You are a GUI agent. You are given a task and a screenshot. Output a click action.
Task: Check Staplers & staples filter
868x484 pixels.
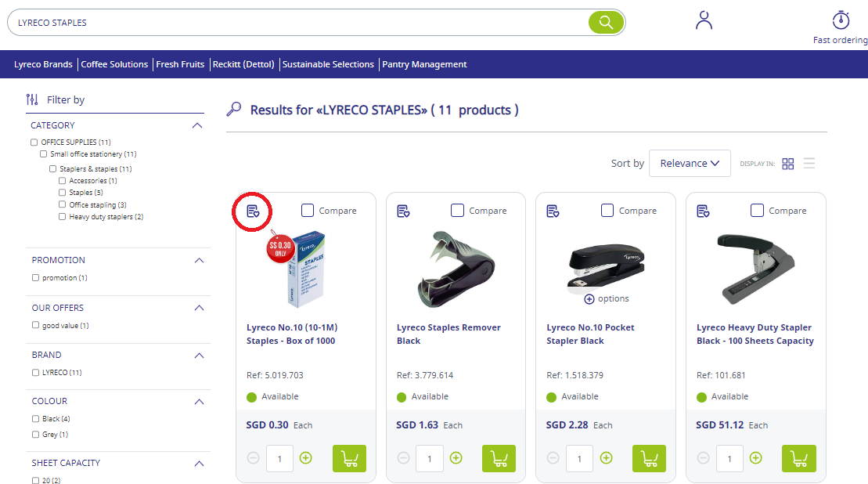click(52, 169)
